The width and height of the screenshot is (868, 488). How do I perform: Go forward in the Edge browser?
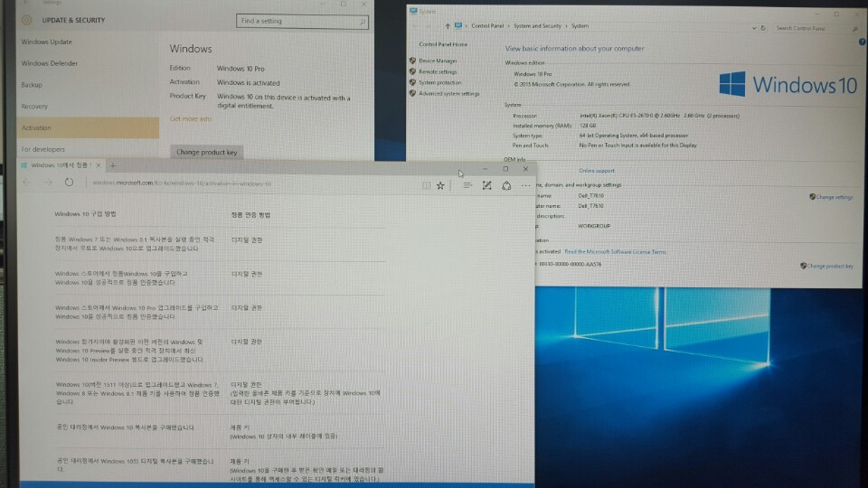tap(48, 183)
